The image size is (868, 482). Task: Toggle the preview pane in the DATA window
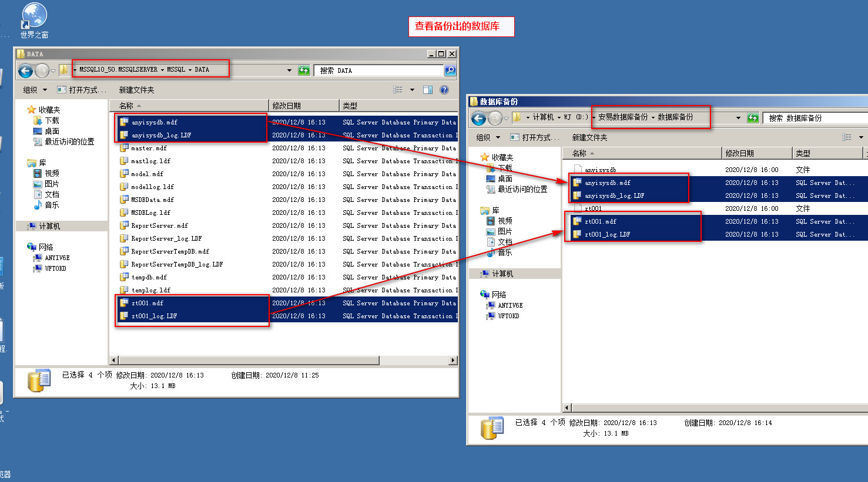pyautogui.click(x=428, y=90)
